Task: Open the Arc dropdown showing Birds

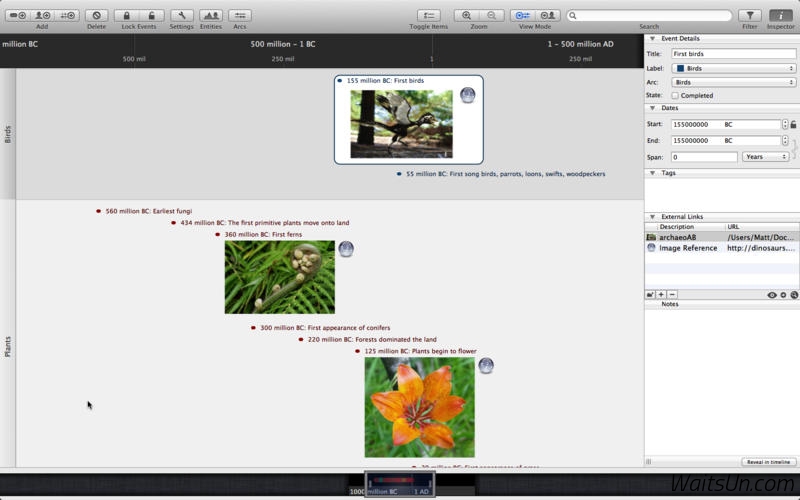Action: [733, 82]
